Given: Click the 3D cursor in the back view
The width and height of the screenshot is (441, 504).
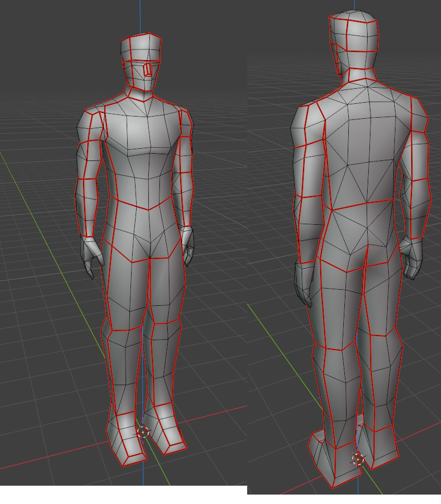Looking at the screenshot, I should pyautogui.click(x=358, y=460).
